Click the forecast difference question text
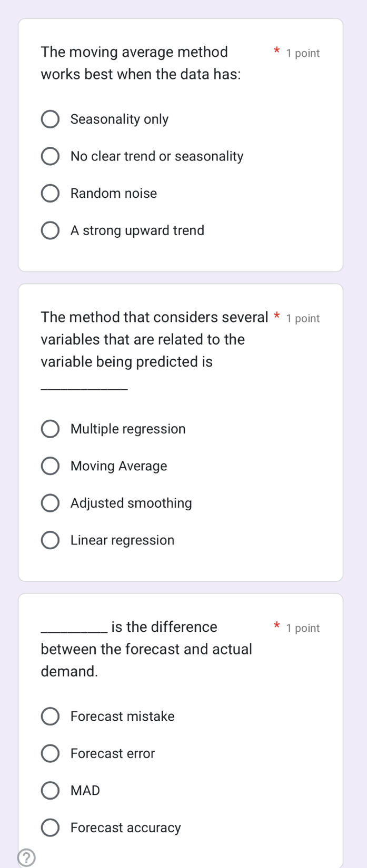Screen dimensions: 367x868 (147, 649)
